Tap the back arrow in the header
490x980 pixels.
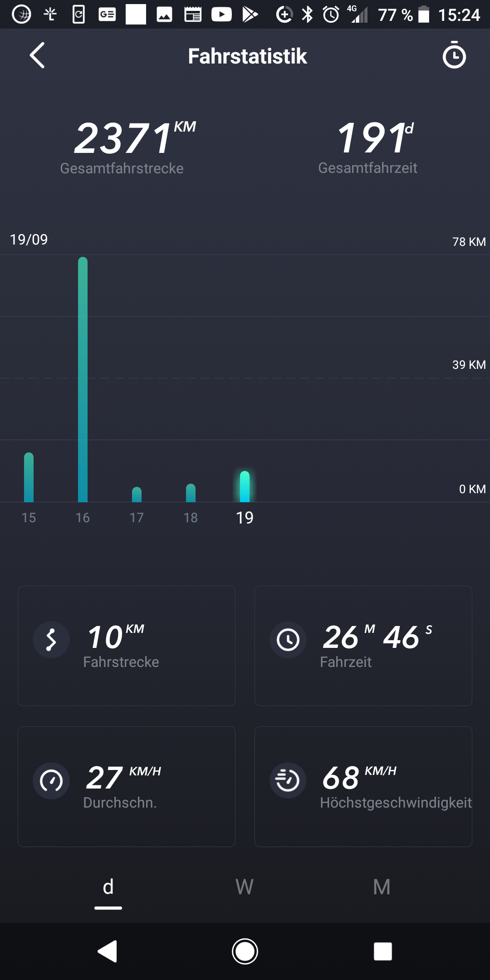pyautogui.click(x=37, y=55)
